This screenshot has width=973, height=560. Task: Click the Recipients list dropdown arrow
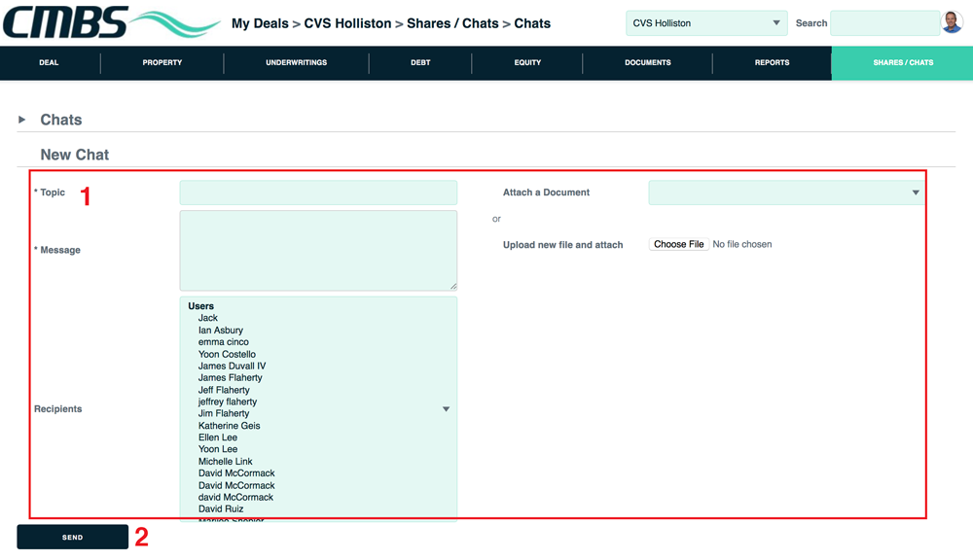[x=447, y=409]
